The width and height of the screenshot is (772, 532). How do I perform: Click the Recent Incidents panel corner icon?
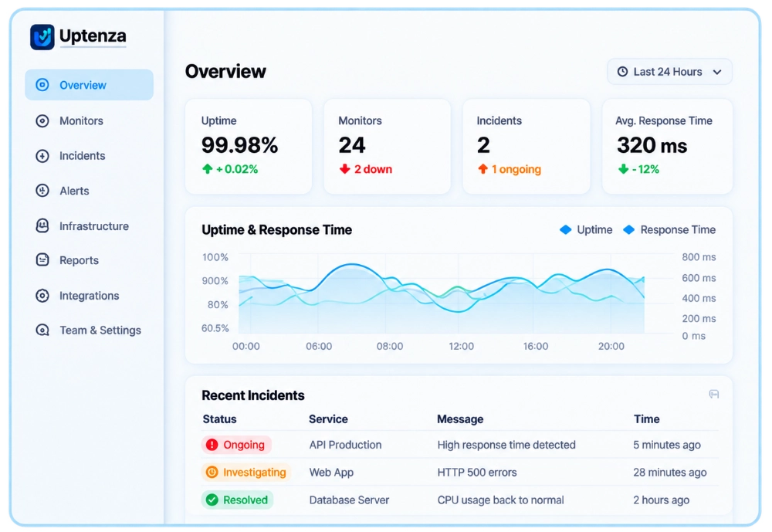pyautogui.click(x=714, y=394)
